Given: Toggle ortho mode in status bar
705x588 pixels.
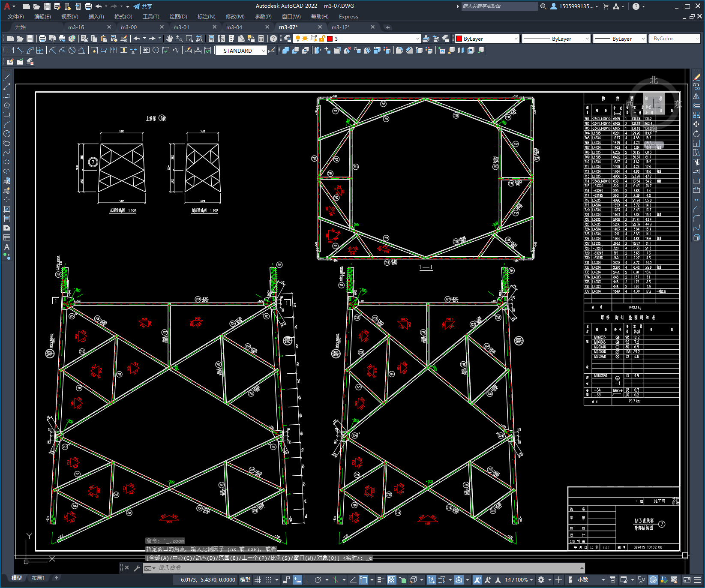Looking at the screenshot, I should click(308, 580).
